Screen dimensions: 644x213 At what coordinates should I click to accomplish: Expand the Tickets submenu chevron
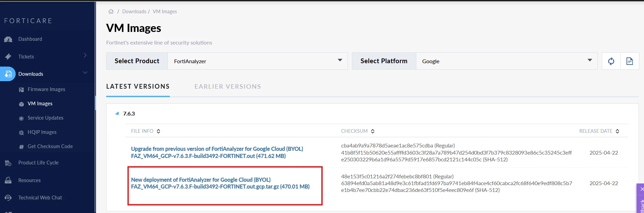click(85, 55)
